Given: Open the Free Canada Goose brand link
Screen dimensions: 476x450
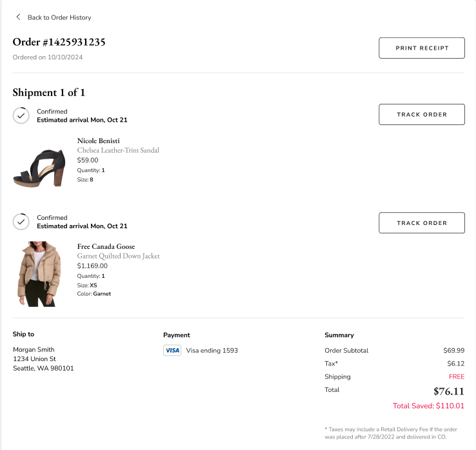Looking at the screenshot, I should pyautogui.click(x=106, y=246).
